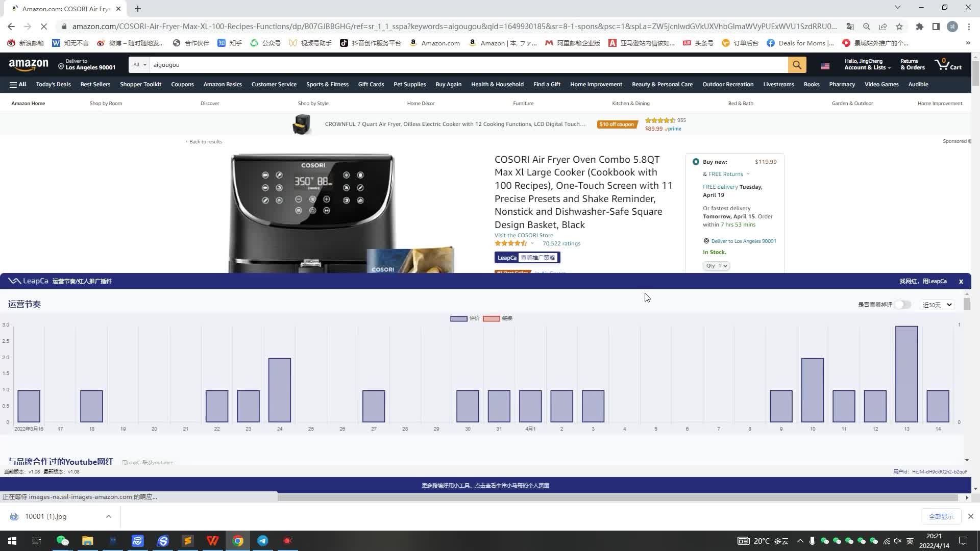Click the show all downloads button
This screenshot has width=980, height=551.
941,516
